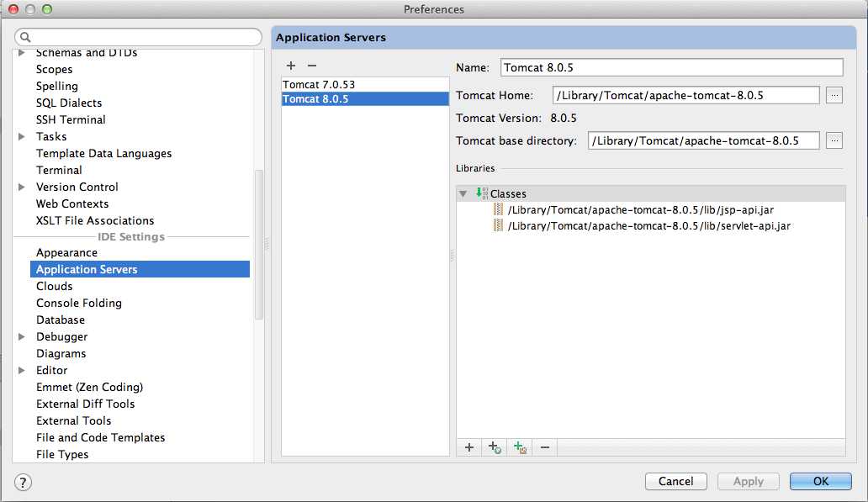Image resolution: width=868 pixels, height=502 pixels.
Task: Open Clouds settings
Action: click(x=54, y=286)
